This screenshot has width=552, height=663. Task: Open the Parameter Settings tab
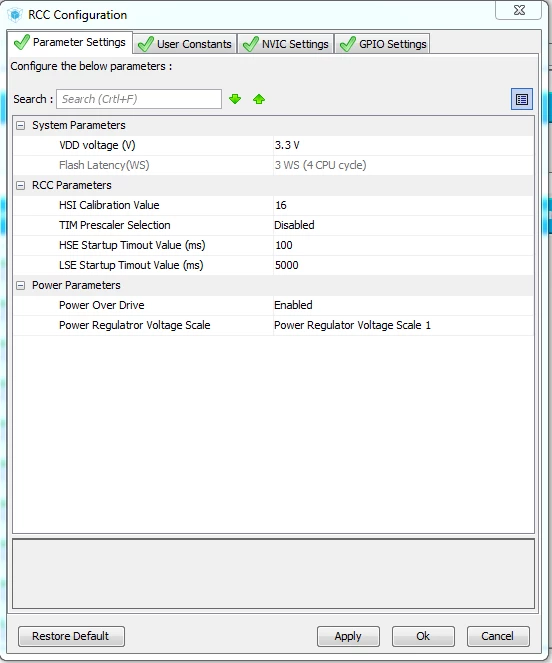[70, 42]
